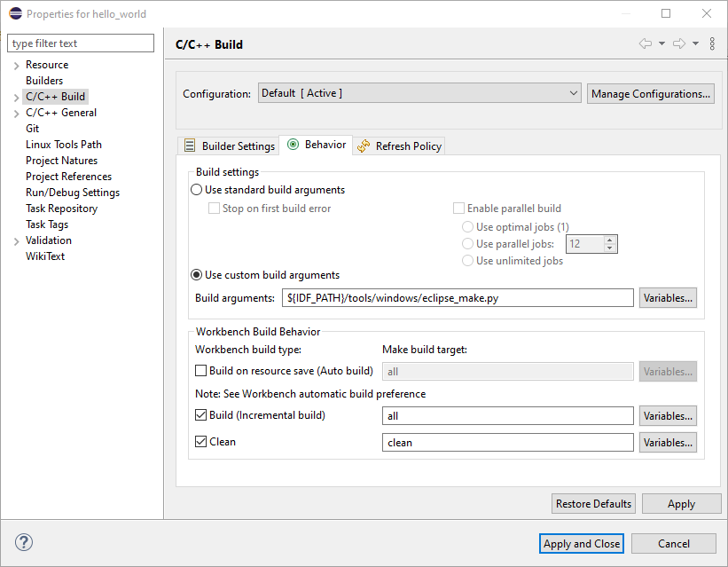Open the back history dropdown arrow

(x=661, y=44)
